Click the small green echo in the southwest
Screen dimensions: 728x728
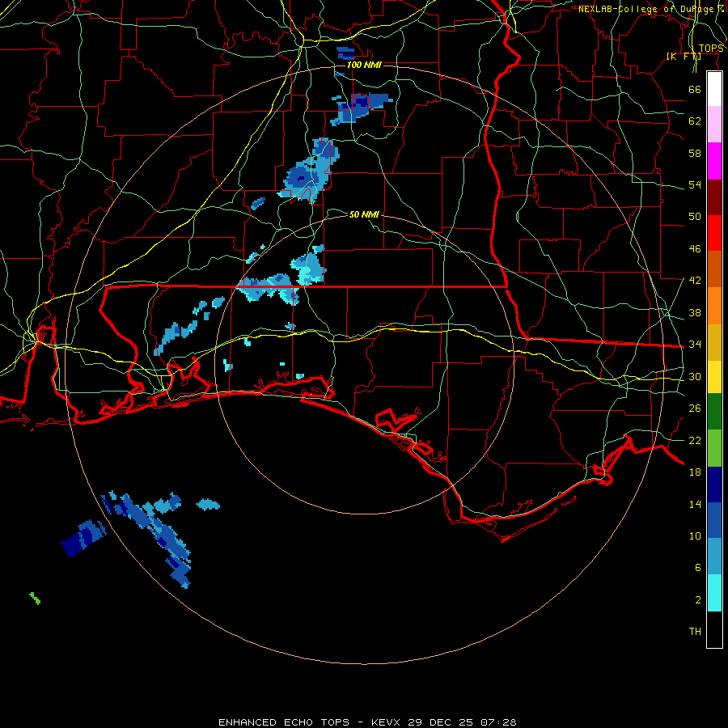tap(35, 598)
